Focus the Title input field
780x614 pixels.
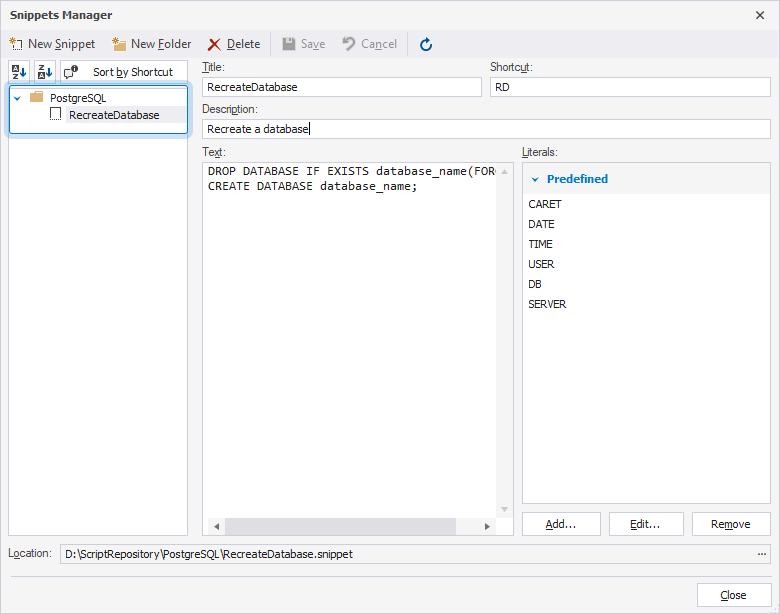tap(342, 87)
